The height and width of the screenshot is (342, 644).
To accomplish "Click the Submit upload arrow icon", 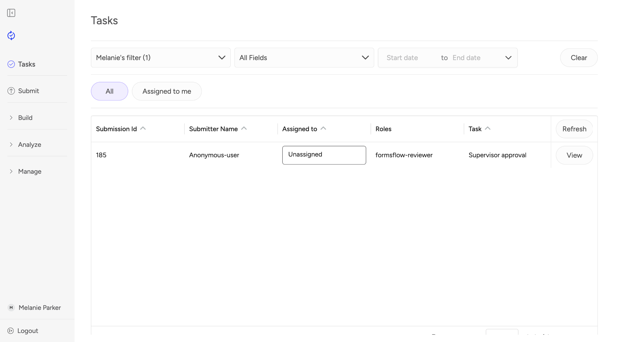I will [11, 91].
